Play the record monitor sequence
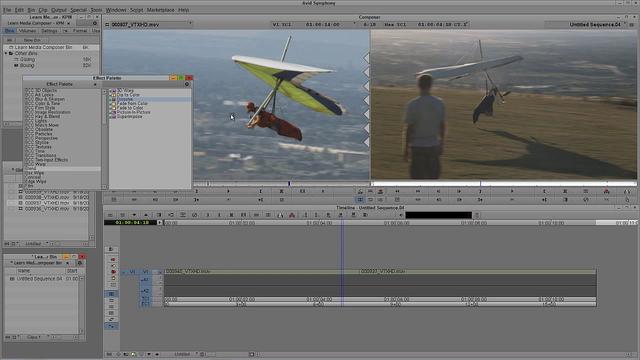The height and width of the screenshot is (360, 640). pos(512,191)
